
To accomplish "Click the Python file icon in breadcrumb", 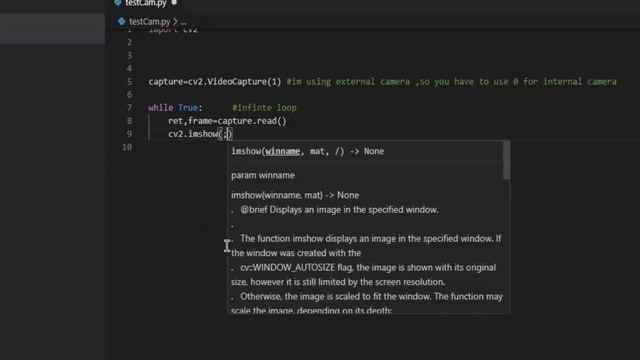I will 121,21.
